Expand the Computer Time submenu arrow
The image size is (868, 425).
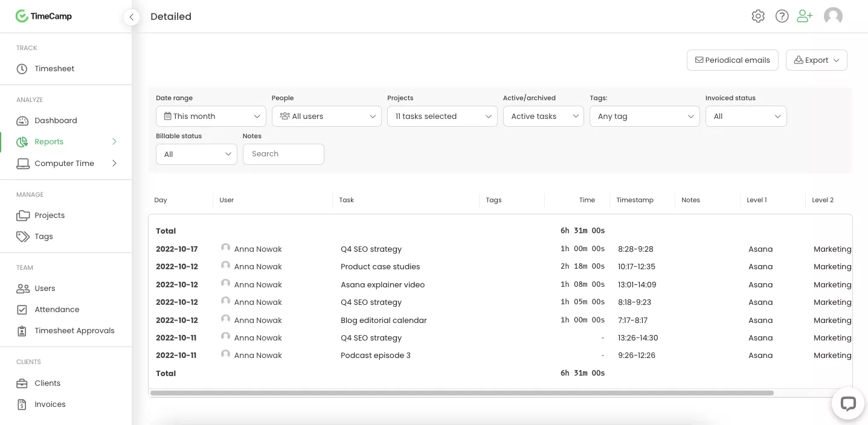[x=114, y=164]
